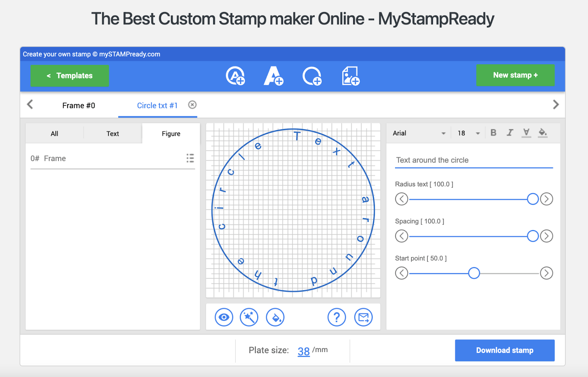Image resolution: width=588 pixels, height=377 pixels.
Task: Switch to the Frame #0 tab
Action: click(x=79, y=105)
